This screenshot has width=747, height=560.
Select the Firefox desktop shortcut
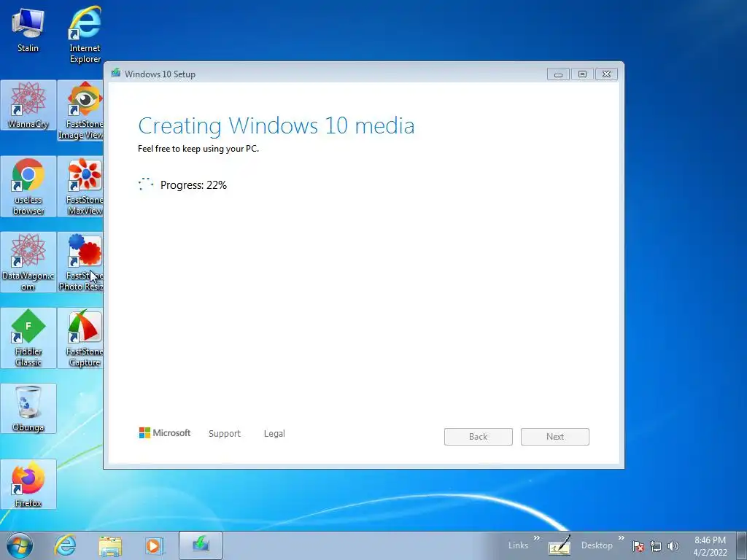(28, 484)
